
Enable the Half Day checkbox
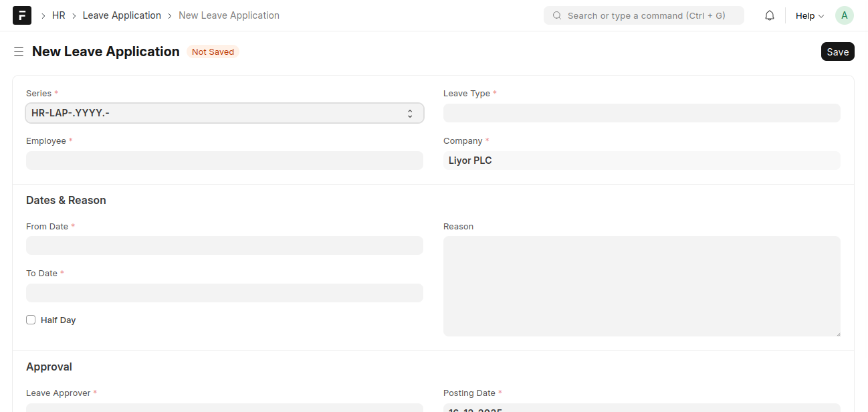[31, 320]
